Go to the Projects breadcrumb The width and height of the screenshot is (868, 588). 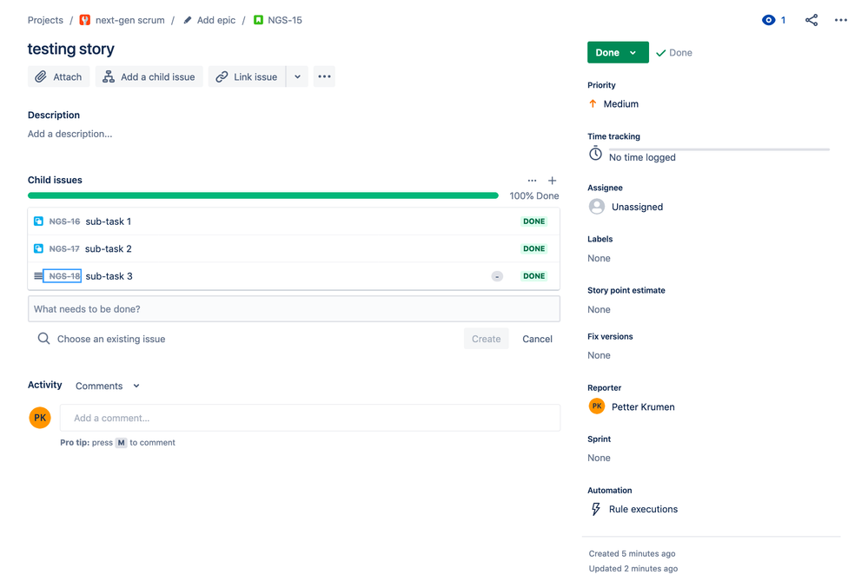45,21
